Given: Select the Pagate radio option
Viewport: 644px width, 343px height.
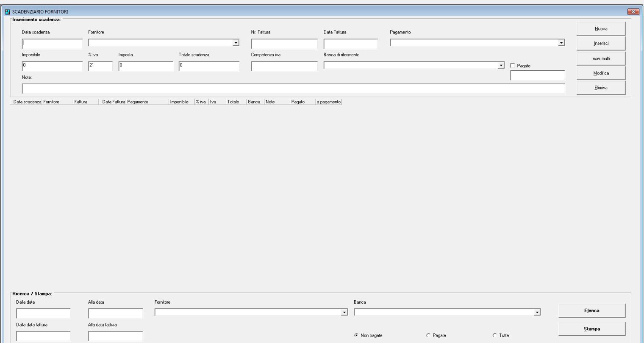Looking at the screenshot, I should pyautogui.click(x=428, y=335).
